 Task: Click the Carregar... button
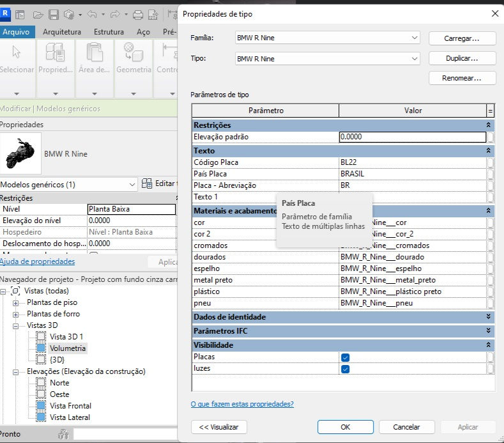point(462,38)
